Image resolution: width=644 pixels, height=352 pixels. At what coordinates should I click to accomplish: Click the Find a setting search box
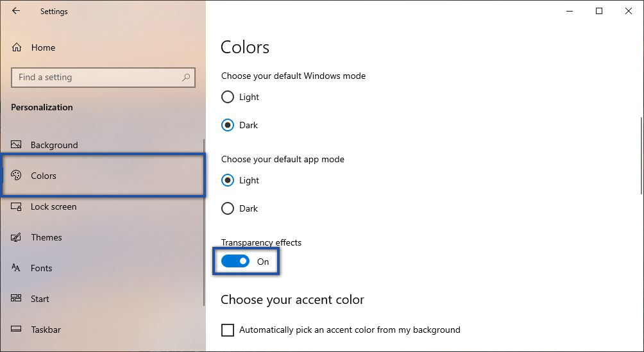tap(96, 78)
